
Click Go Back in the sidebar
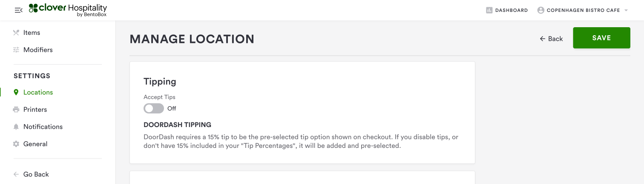click(x=36, y=174)
